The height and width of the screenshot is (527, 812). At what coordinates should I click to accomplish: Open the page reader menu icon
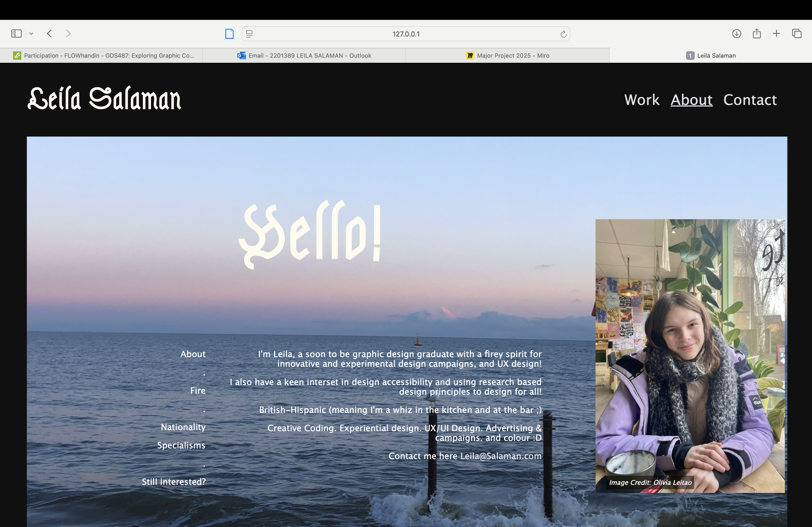[x=249, y=34]
